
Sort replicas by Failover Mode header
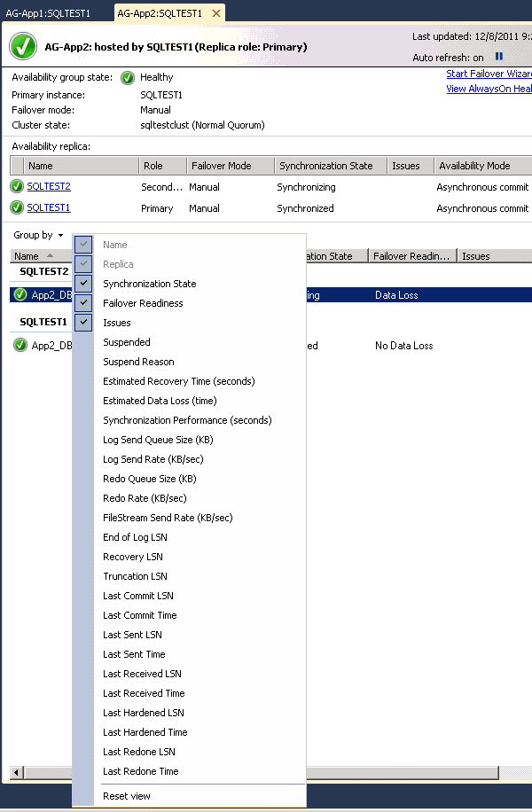click(x=231, y=166)
